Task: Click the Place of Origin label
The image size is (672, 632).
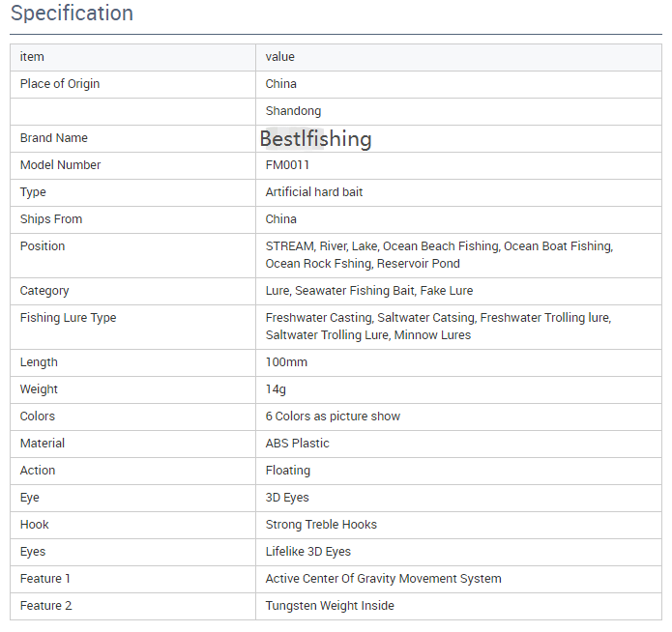Action: pos(60,84)
